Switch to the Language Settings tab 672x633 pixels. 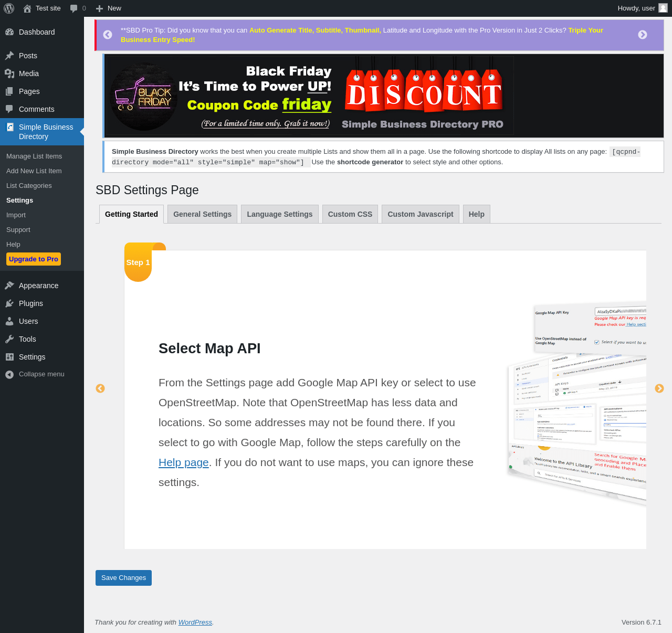pyautogui.click(x=280, y=214)
